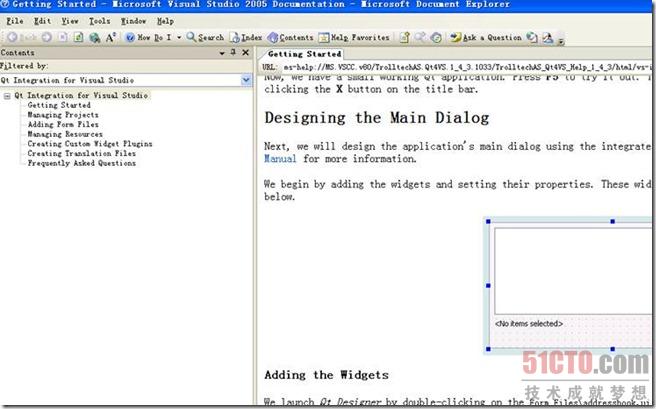Open the Window menu
This screenshot has width=656, height=409.
click(x=133, y=21)
